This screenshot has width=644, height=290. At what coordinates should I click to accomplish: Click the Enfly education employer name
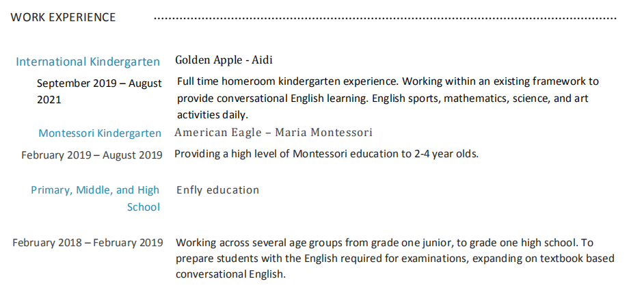[217, 189]
